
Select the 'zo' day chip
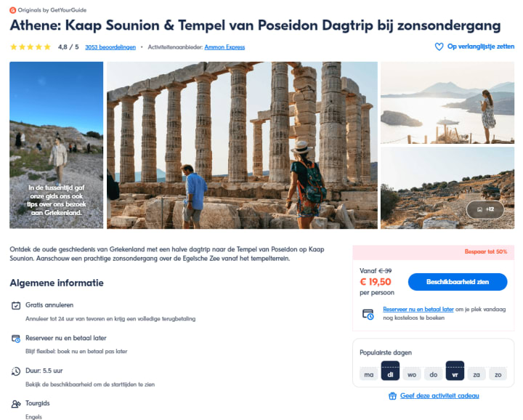pyautogui.click(x=498, y=374)
